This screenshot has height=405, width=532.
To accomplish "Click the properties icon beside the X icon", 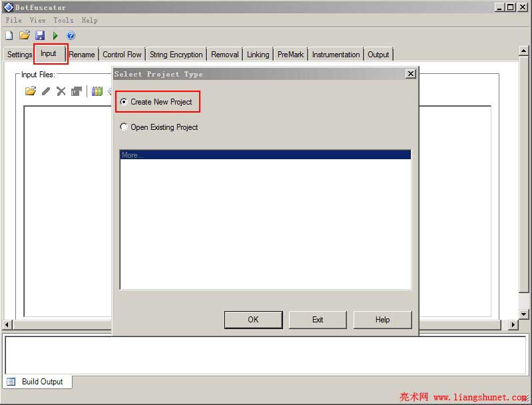I will (77, 91).
